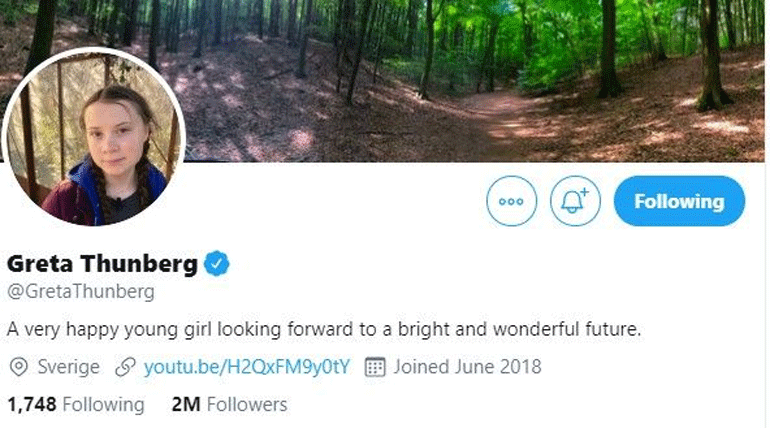
Task: Turn on notifications with the bell icon
Action: [x=575, y=201]
